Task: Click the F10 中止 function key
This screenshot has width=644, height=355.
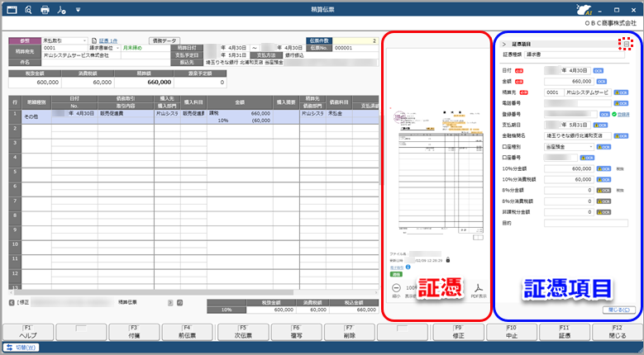Action: 512,332
